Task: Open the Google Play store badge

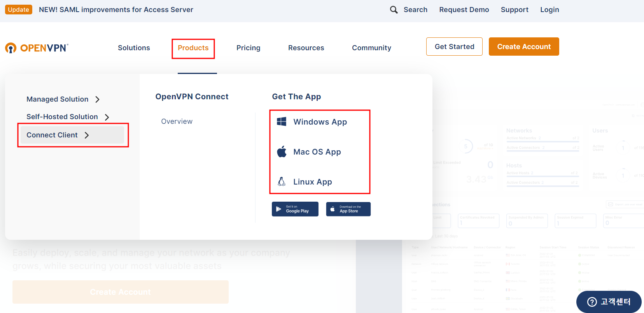Action: coord(295,209)
